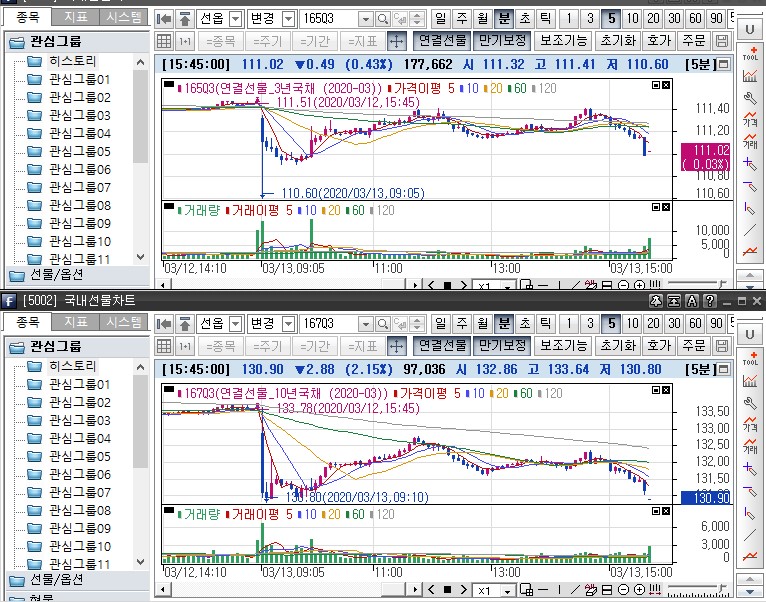
Task: Open chart indicator icon in lower window sidebar
Action: coord(750,380)
